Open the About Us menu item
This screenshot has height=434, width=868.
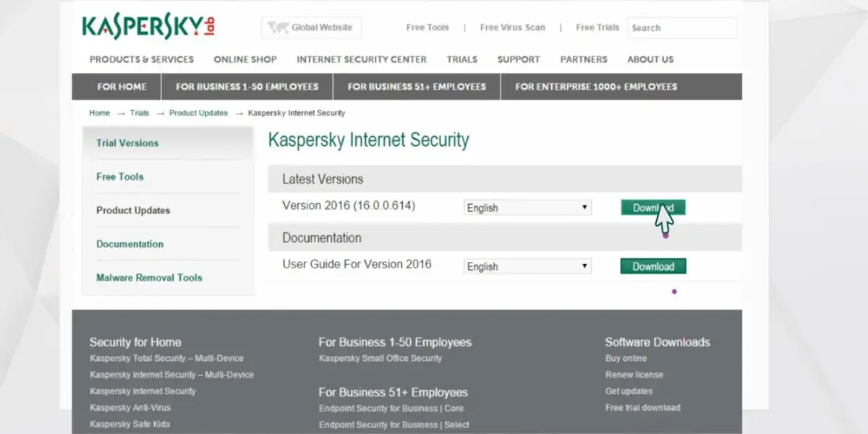[650, 59]
